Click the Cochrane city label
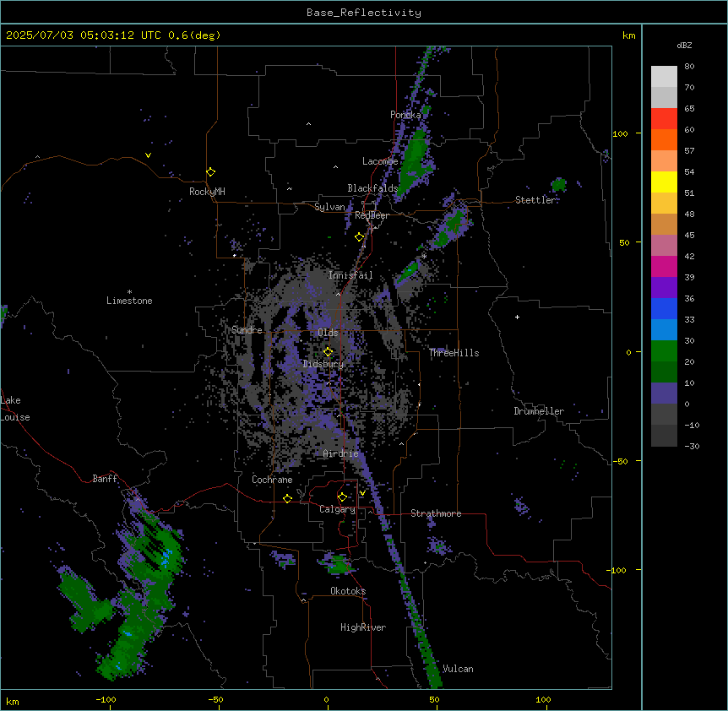This screenshot has width=728, height=711. pos(272,480)
